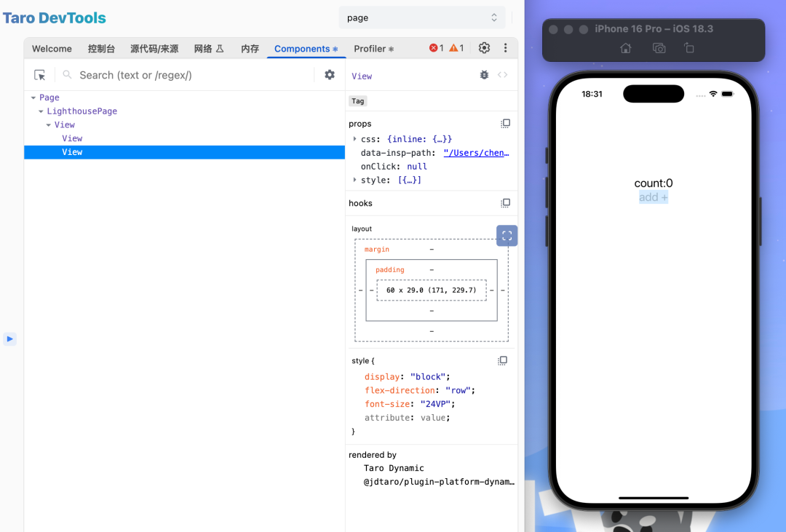Click simulator Home button icon
The height and width of the screenshot is (532, 786).
[626, 48]
